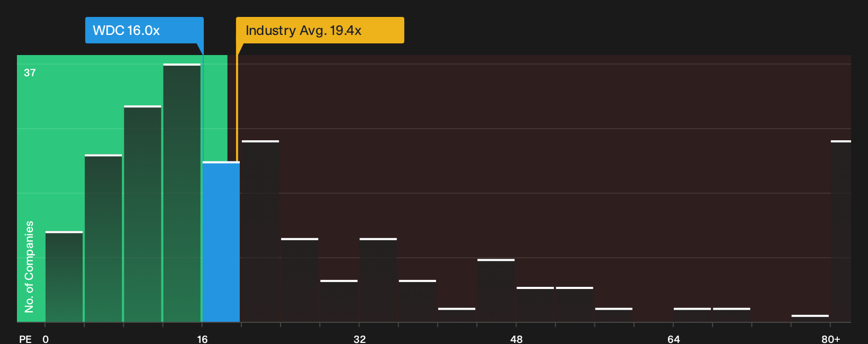The width and height of the screenshot is (868, 344).
Task: Select the highlighted blue histogram bar
Action: click(x=221, y=242)
